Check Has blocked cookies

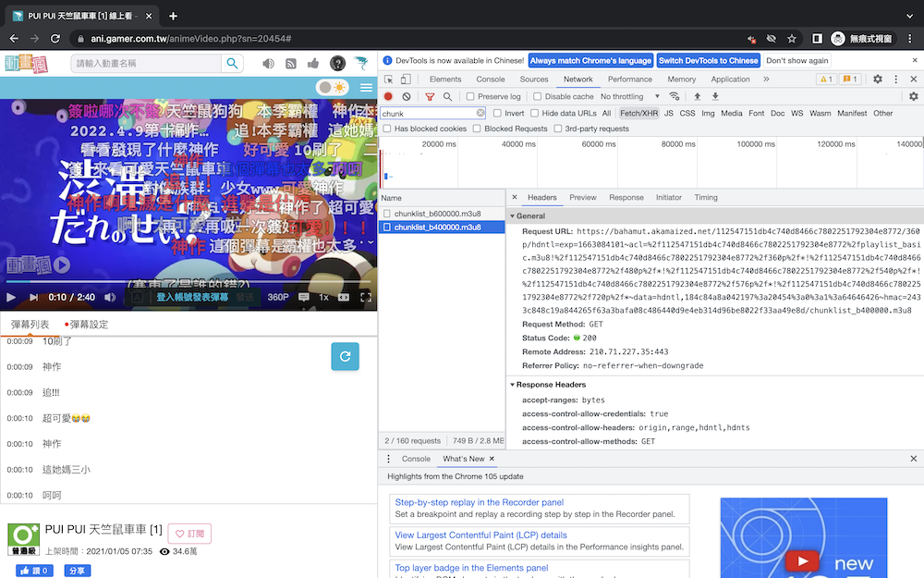click(x=387, y=129)
